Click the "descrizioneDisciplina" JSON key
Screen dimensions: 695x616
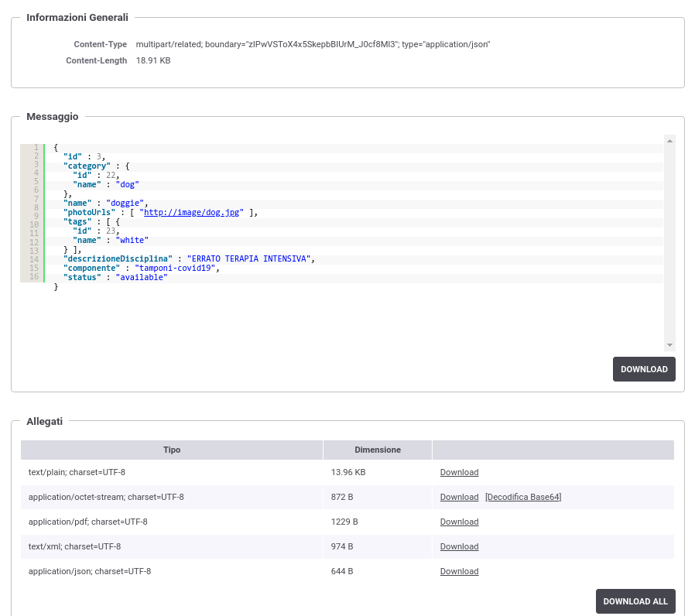pyautogui.click(x=118, y=258)
